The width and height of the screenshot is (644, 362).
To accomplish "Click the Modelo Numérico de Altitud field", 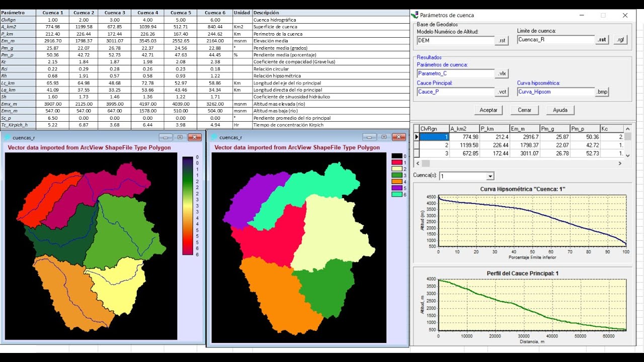I will (456, 41).
